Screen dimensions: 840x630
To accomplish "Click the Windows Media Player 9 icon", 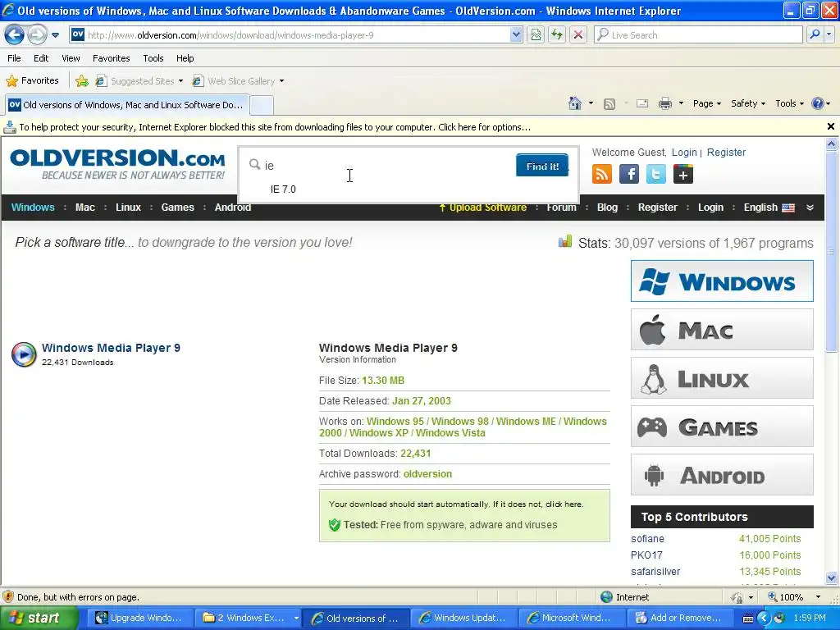I will [24, 354].
